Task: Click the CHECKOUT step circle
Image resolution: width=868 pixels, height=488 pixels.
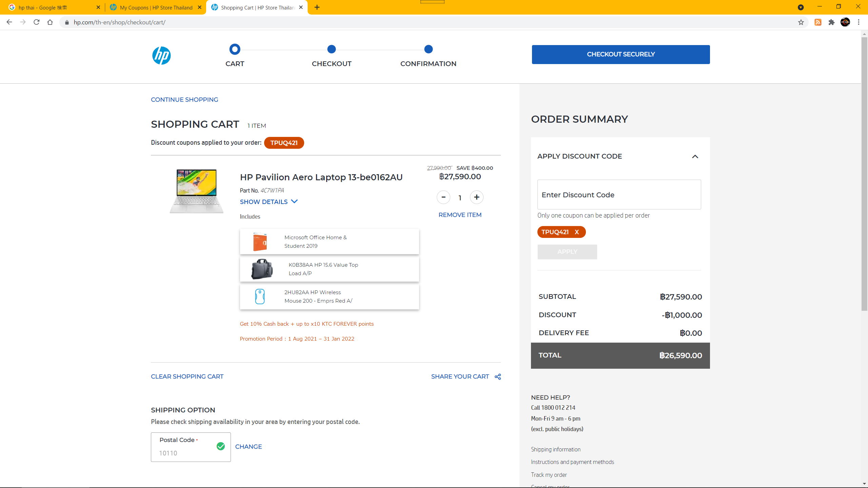Action: click(332, 49)
